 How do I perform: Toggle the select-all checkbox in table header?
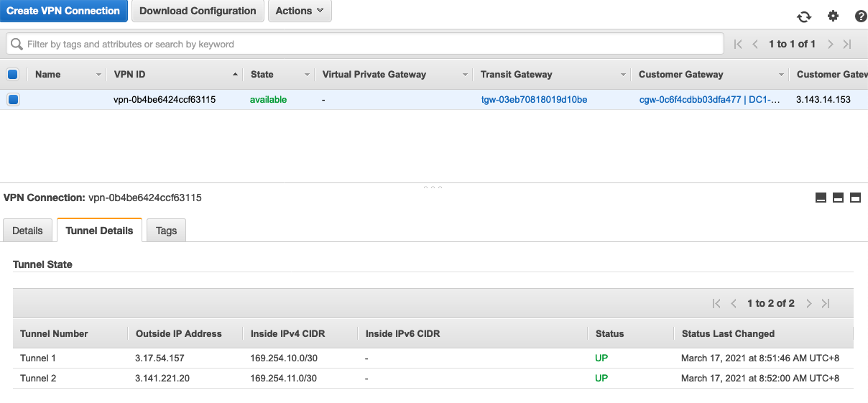point(13,74)
